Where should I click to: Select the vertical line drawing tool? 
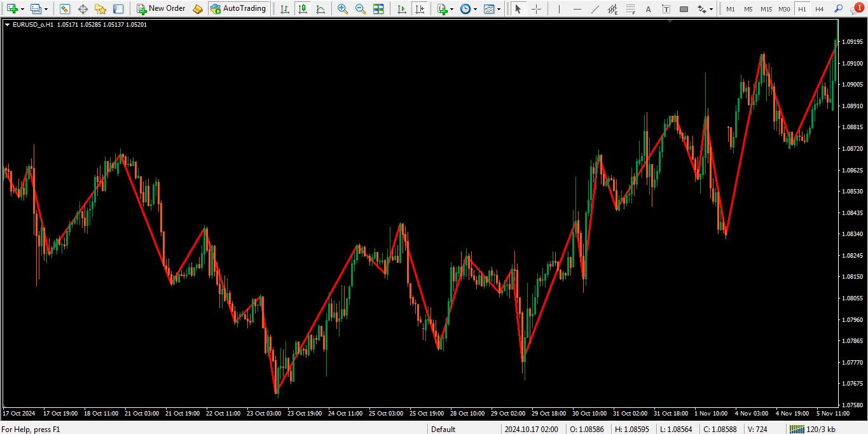click(559, 9)
